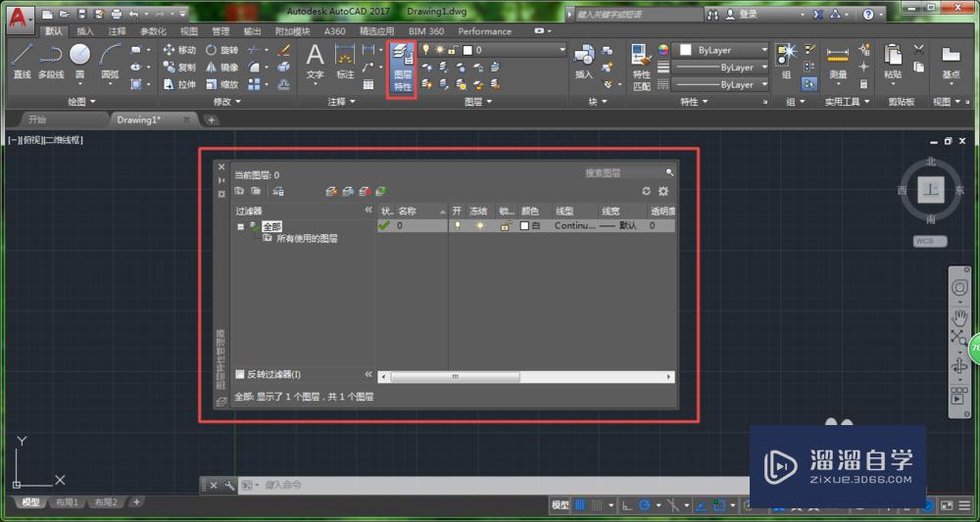This screenshot has width=980, height=522.
Task: Toggle the lock icon of layer 0
Action: pyautogui.click(x=506, y=225)
